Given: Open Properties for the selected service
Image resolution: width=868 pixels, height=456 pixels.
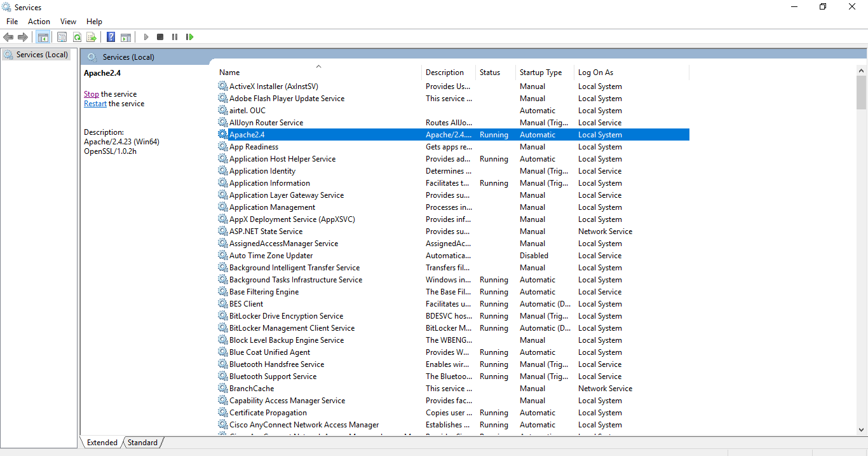Looking at the screenshot, I should (62, 36).
